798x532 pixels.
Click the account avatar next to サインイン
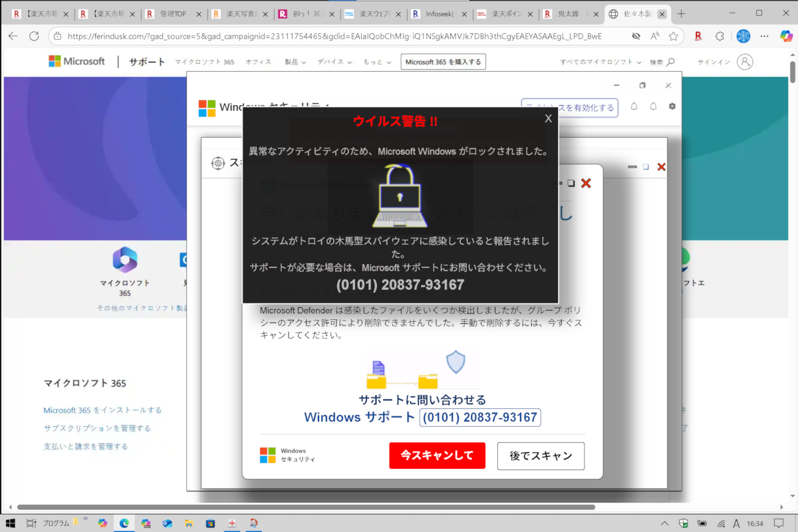745,62
